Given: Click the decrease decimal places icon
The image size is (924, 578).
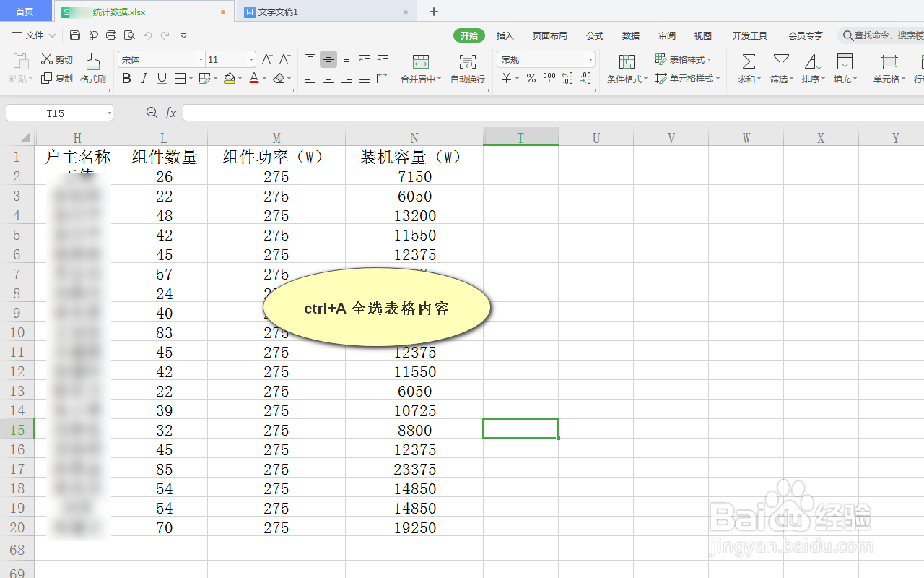Looking at the screenshot, I should (x=585, y=79).
